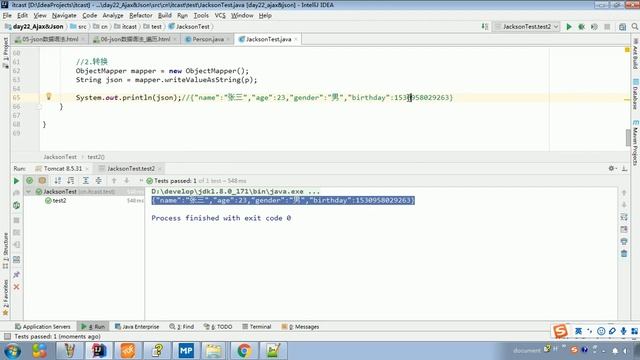Open Project Structure from the top toolbar

pyautogui.click(x=622, y=27)
